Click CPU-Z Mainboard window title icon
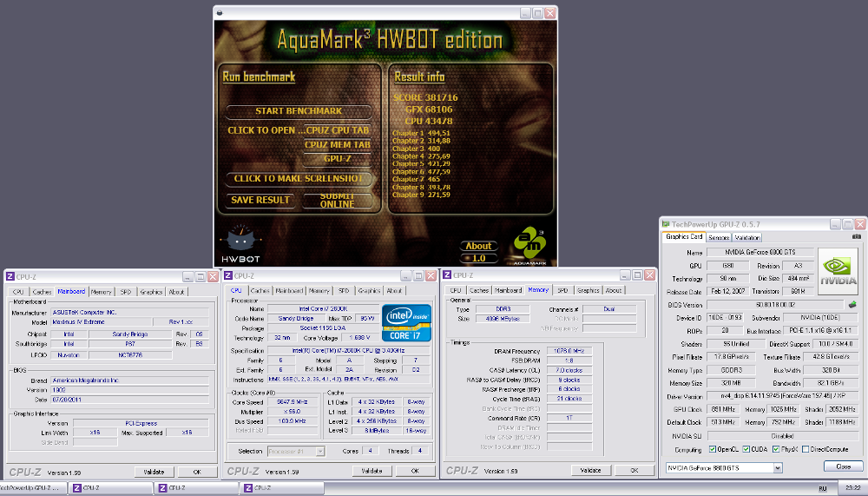 [x=10, y=276]
